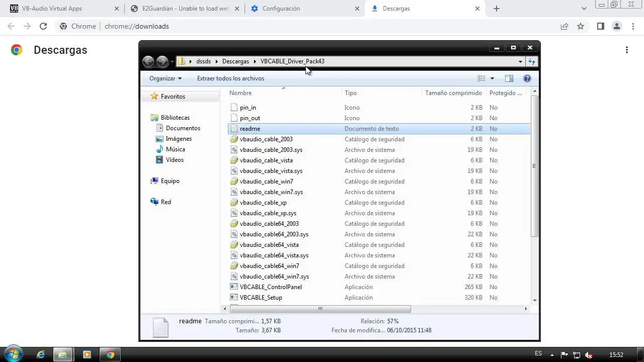Open the recent pages dropdown beside the nav arrows
Screen dimensions: 644x362
(172, 62)
